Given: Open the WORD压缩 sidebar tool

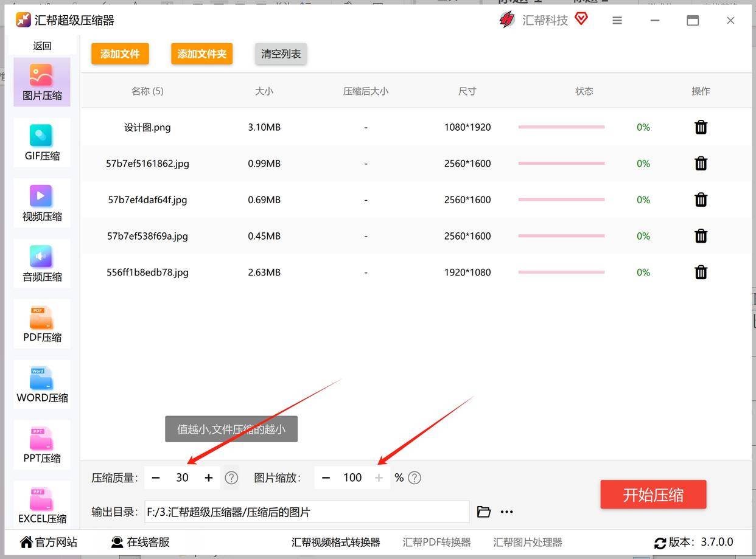Looking at the screenshot, I should pos(42,384).
